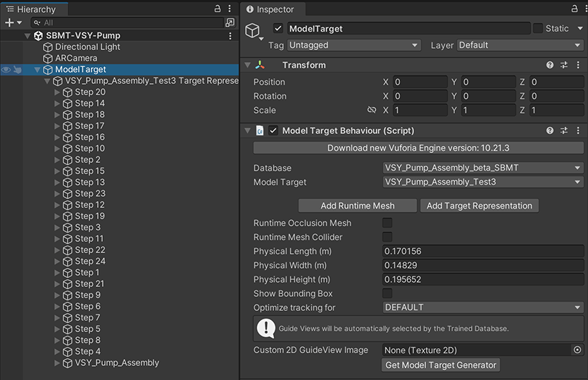Screen dimensions: 588x380
Task: Click the Model Target Behaviour script icon
Action: coord(260,130)
